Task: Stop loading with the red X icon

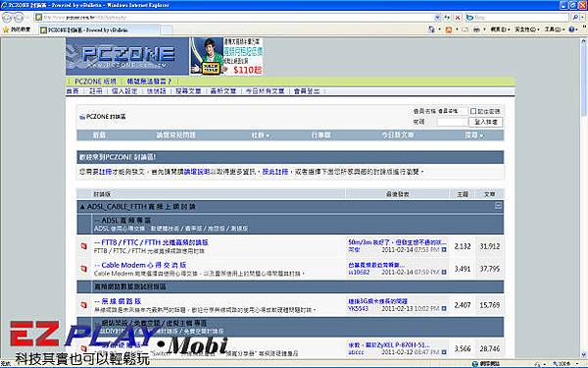Action: [458, 18]
